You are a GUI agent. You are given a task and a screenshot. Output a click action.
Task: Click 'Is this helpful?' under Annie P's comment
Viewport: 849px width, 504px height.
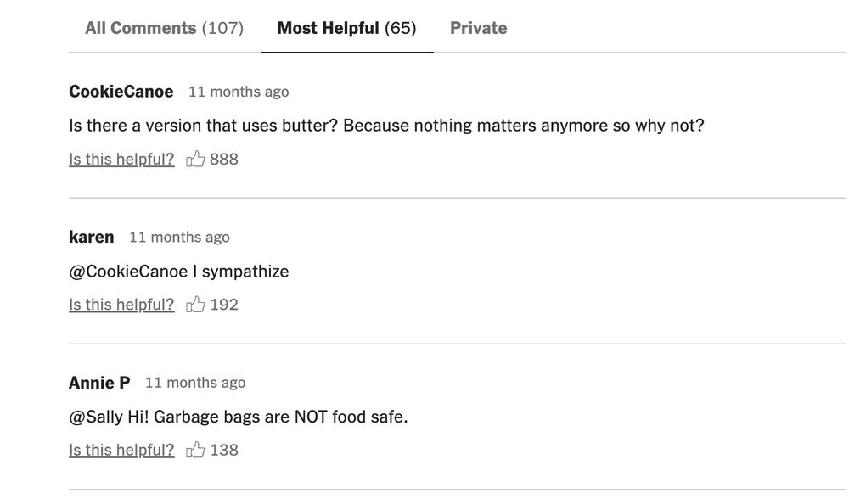(x=121, y=450)
